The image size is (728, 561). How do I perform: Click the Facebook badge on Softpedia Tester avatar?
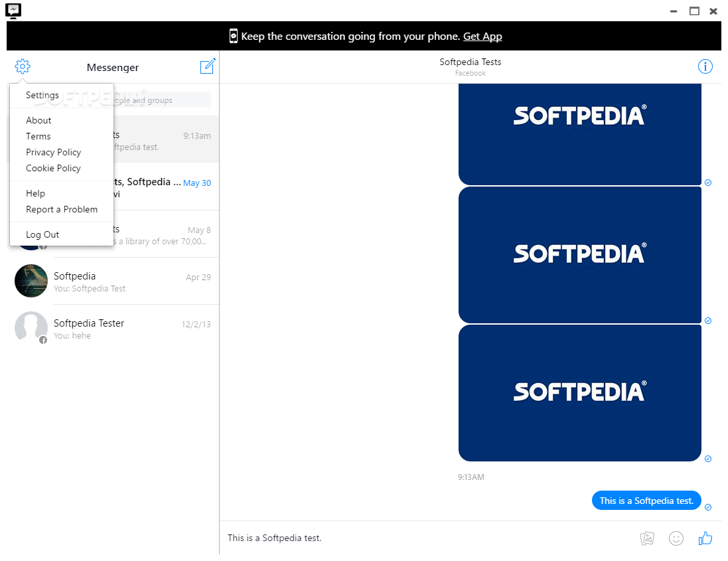tap(42, 340)
